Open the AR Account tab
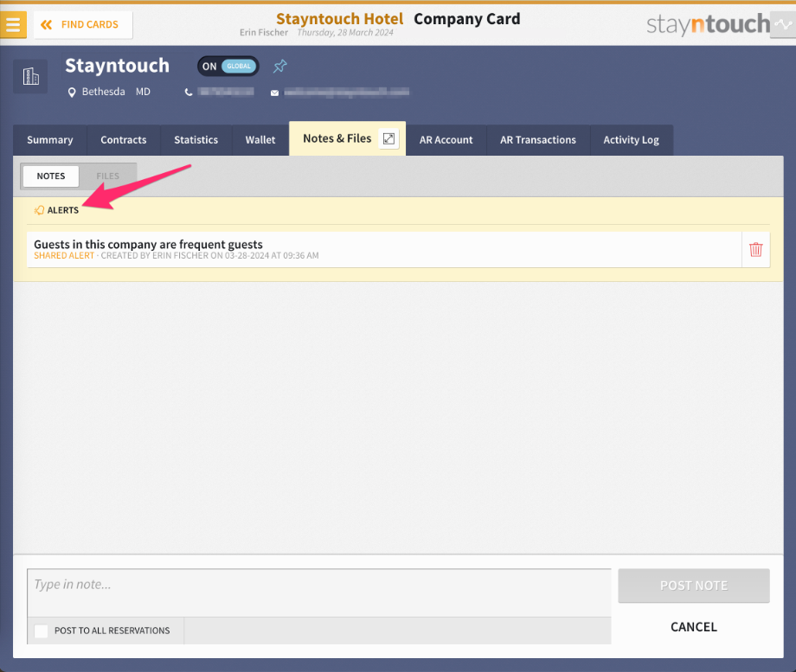Viewport: 796px width, 672px height. (x=446, y=140)
